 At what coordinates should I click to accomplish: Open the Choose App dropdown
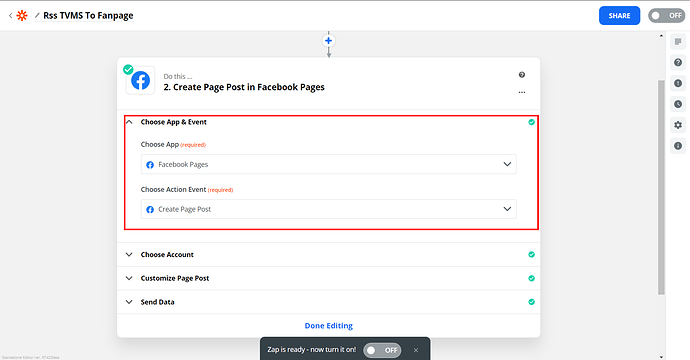pos(328,164)
